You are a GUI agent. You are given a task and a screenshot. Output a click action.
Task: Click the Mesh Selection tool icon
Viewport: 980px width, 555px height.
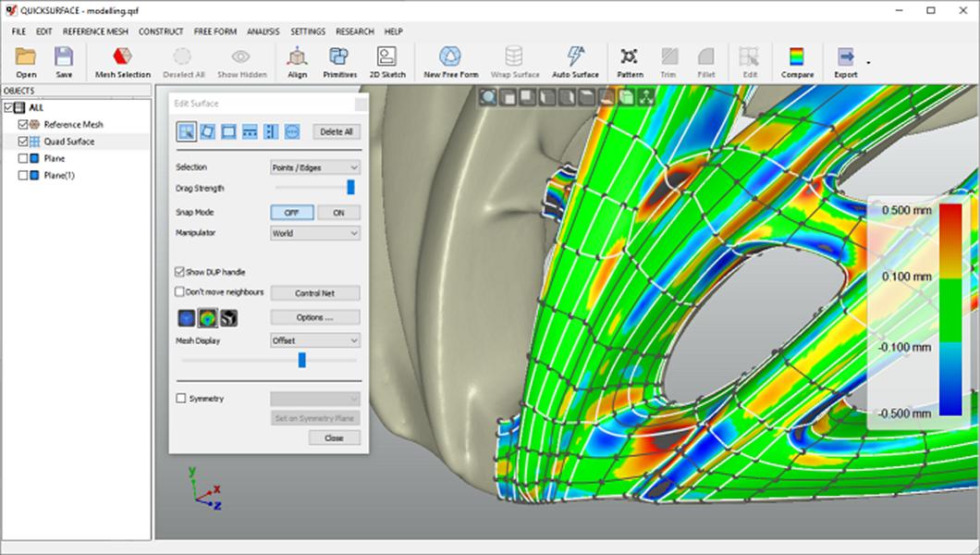pyautogui.click(x=122, y=57)
